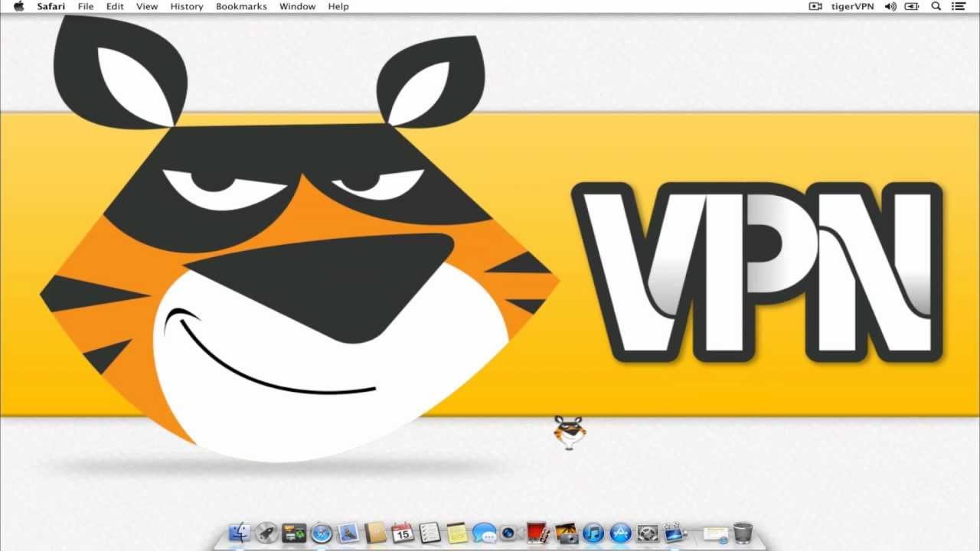This screenshot has height=551, width=980.
Task: Click the screen recording menu bar icon
Action: click(x=815, y=6)
